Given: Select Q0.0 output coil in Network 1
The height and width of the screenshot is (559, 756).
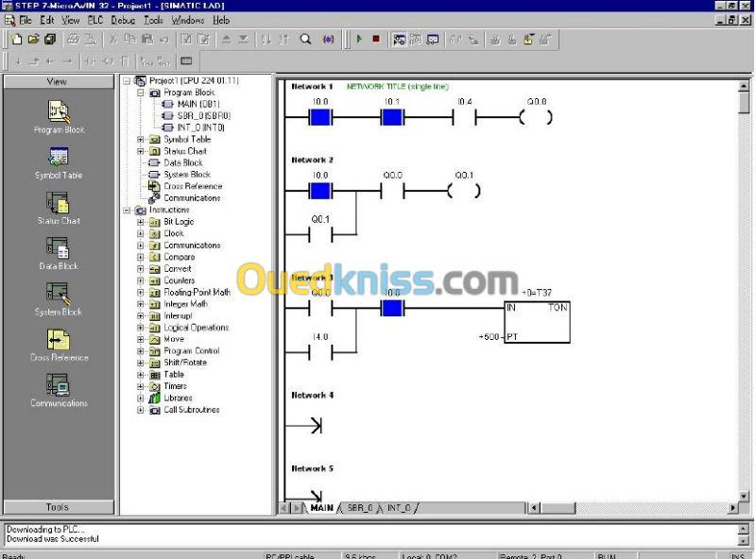Looking at the screenshot, I should (536, 117).
